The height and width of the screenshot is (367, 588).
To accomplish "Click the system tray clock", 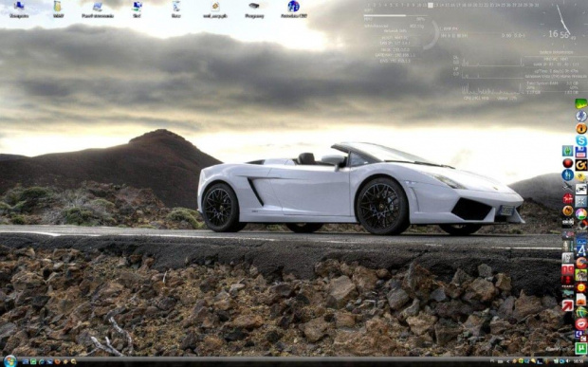I will (579, 361).
